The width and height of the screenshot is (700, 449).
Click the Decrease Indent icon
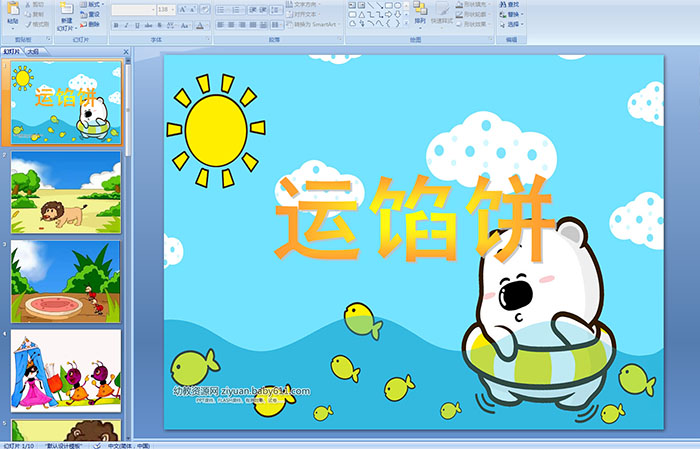252,9
